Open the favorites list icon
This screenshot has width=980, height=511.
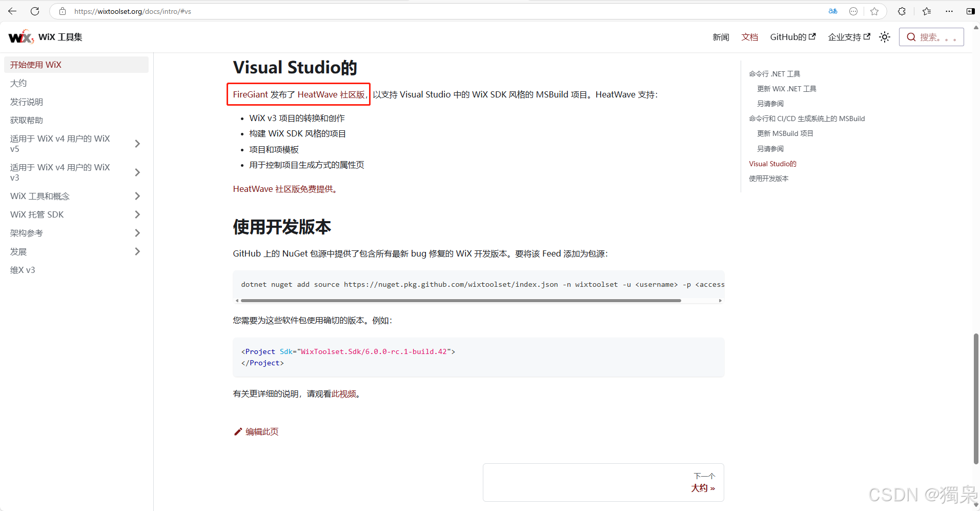coord(927,11)
